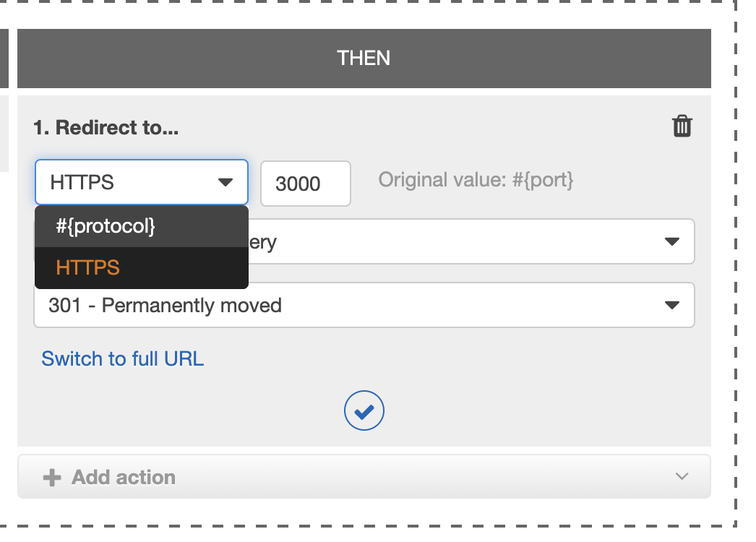
Task: Click the 1. Redirect to... heading
Action: pyautogui.click(x=106, y=128)
